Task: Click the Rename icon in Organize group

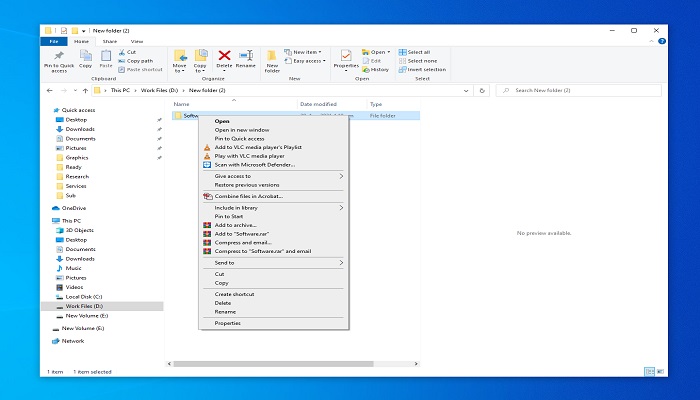Action: point(245,59)
